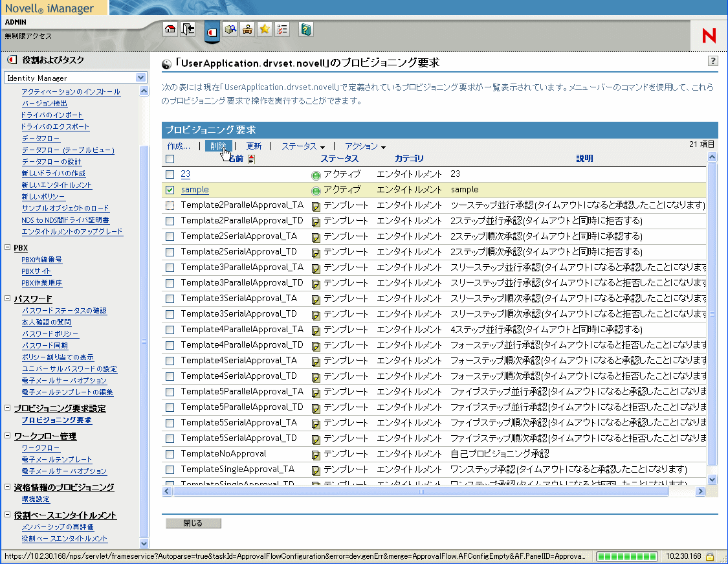Check the Template4ParallelApproval_TA checkbox

coord(170,330)
